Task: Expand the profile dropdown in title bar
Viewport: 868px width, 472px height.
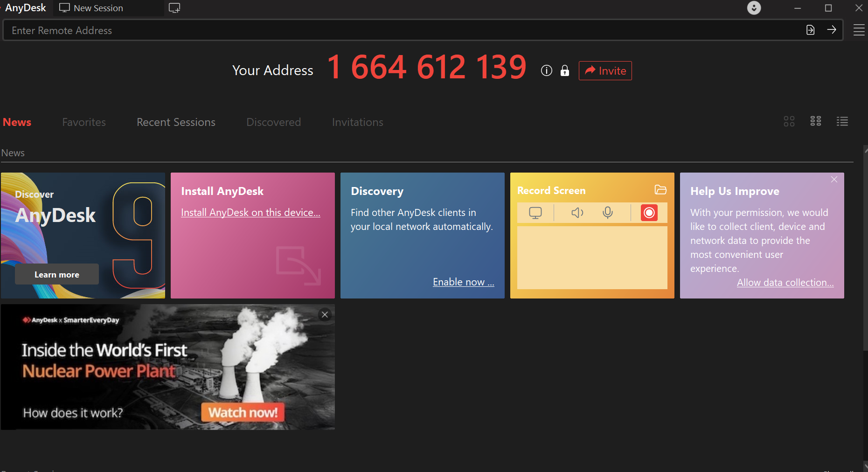Action: click(x=754, y=8)
